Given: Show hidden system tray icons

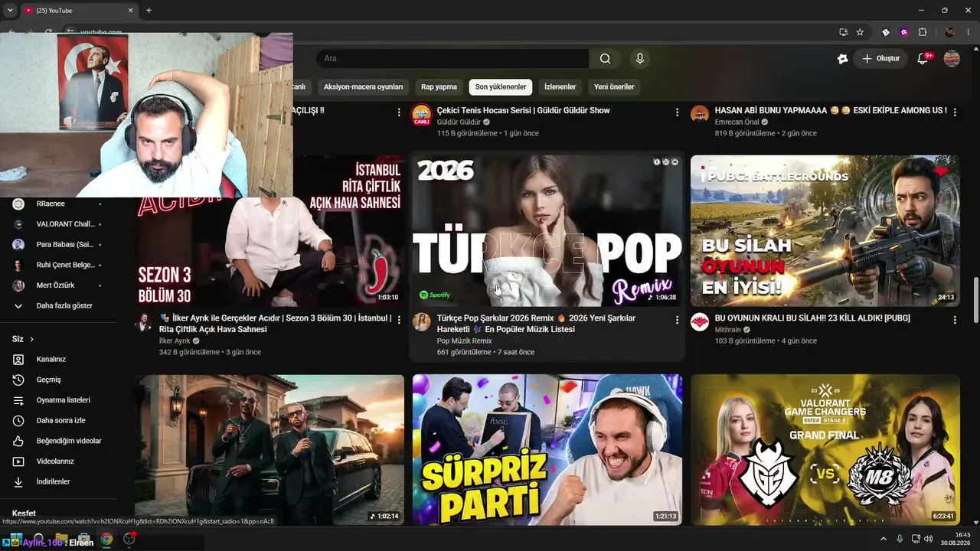Looking at the screenshot, I should click(883, 540).
